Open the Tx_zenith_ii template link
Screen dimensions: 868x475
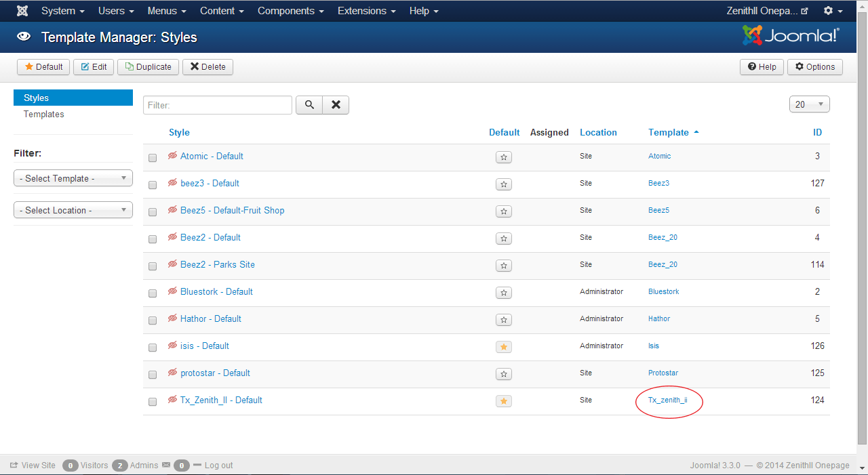coord(667,400)
